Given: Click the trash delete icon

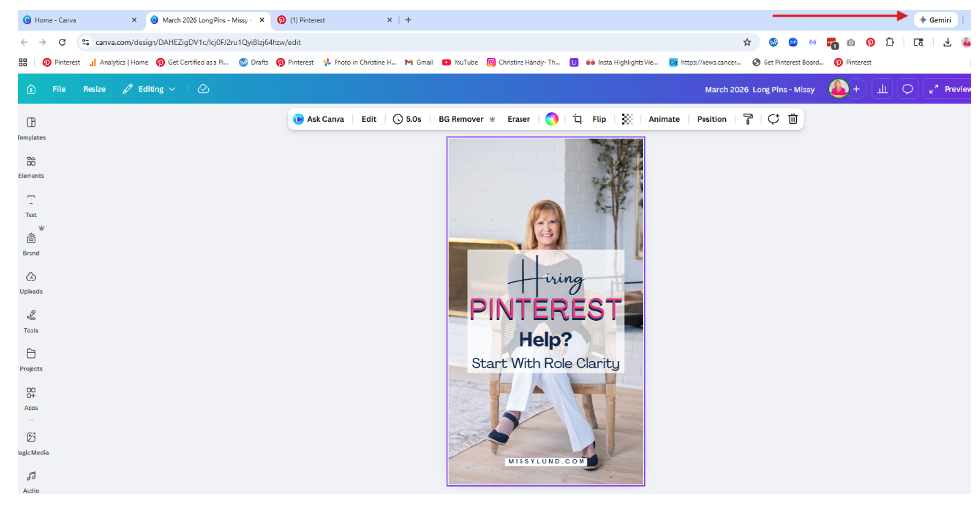Looking at the screenshot, I should [x=793, y=119].
